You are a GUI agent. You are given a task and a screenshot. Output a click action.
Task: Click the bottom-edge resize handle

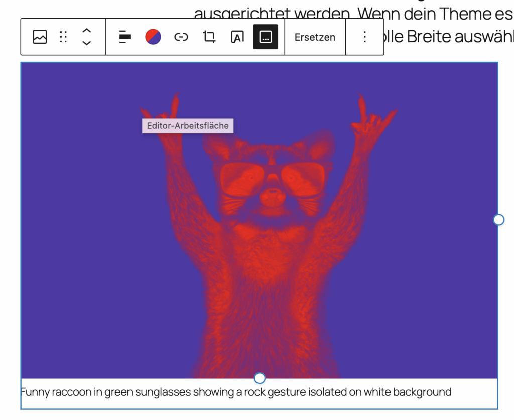260,378
